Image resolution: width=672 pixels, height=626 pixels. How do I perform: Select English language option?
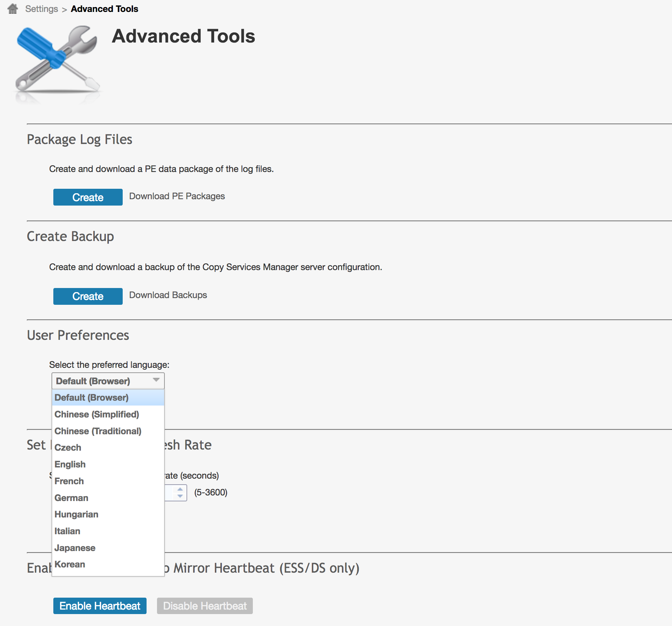[x=108, y=464]
